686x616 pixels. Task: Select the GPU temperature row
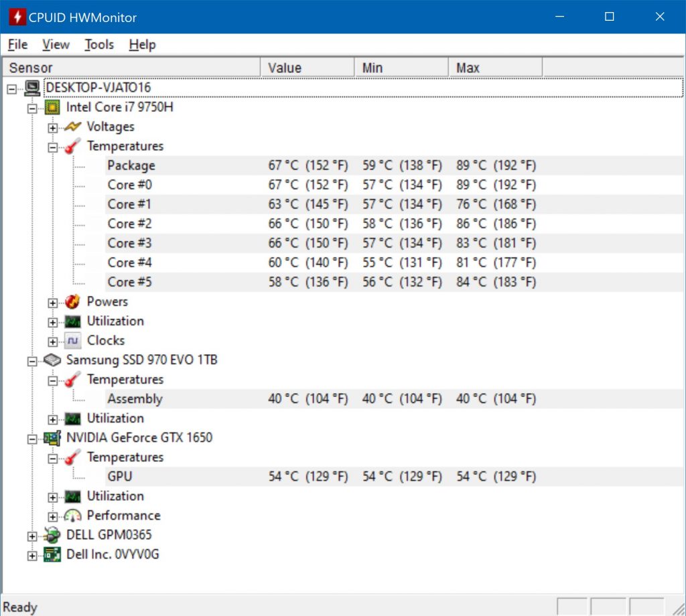pos(394,477)
